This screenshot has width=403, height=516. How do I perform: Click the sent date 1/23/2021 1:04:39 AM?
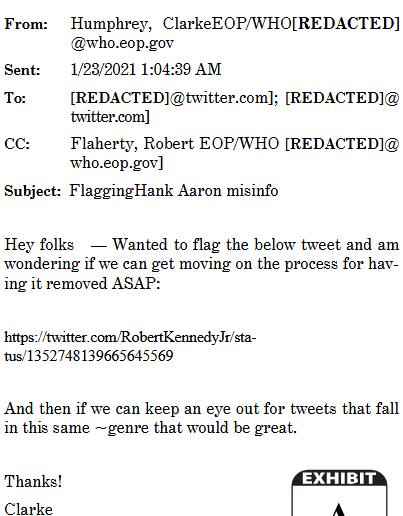pos(146,70)
